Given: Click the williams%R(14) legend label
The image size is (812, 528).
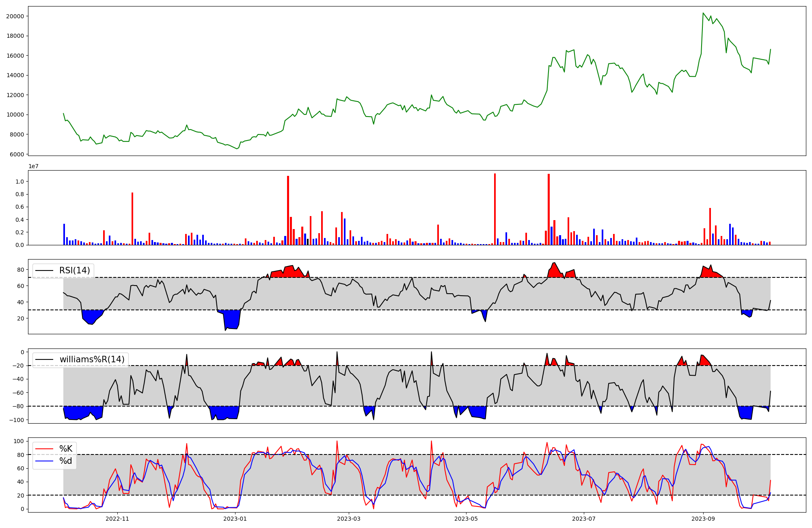Looking at the screenshot, I should (x=92, y=359).
